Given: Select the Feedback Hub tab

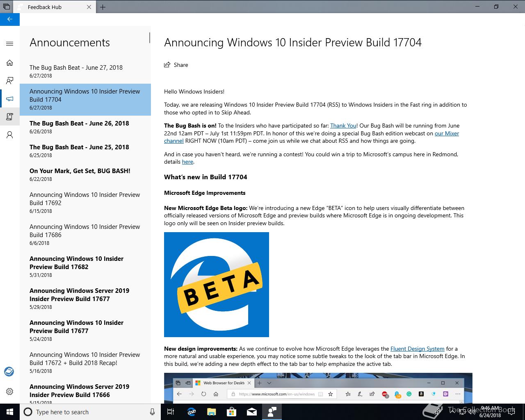Looking at the screenshot, I should (x=55, y=7).
